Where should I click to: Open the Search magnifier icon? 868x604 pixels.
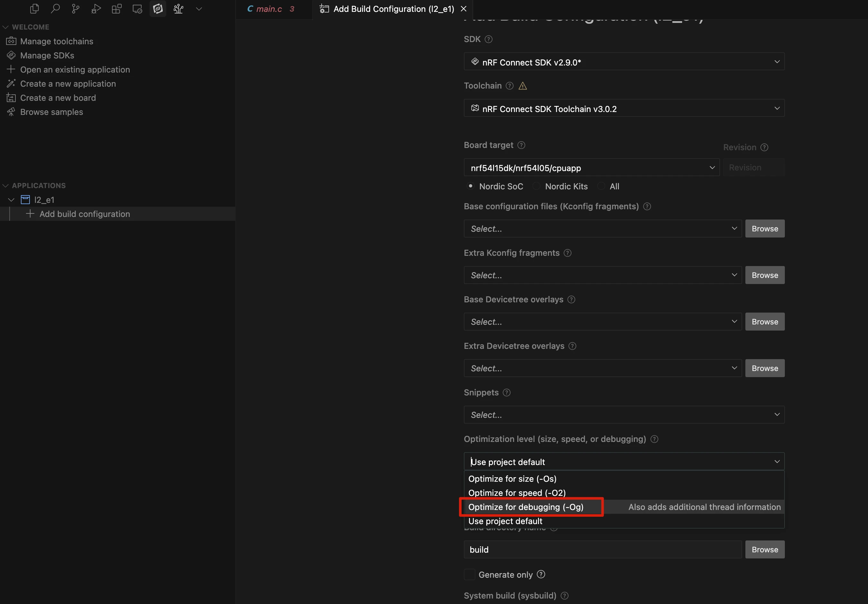click(55, 9)
